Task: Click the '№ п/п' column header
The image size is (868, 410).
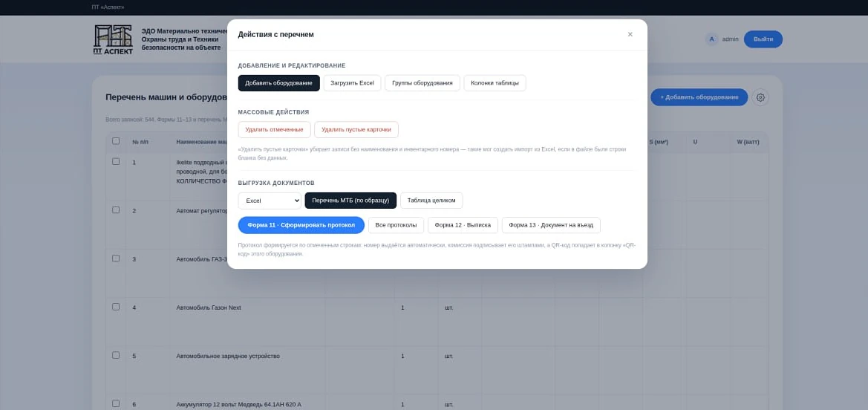Action: [140, 143]
